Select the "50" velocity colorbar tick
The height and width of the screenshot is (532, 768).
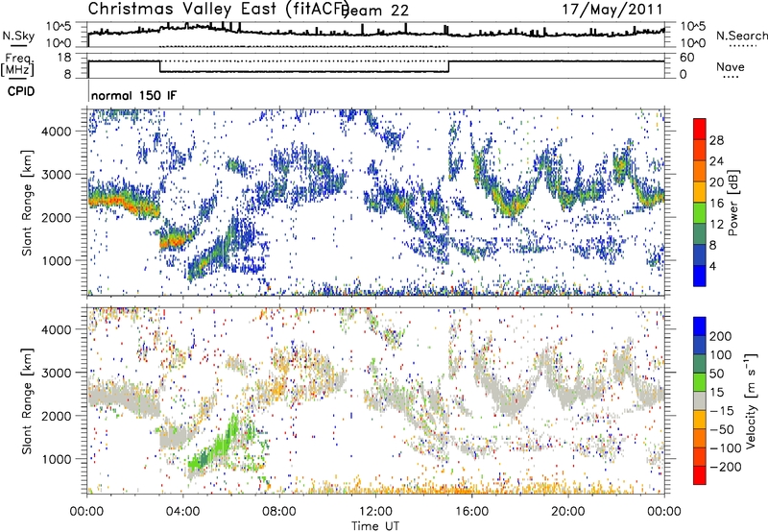click(x=716, y=374)
